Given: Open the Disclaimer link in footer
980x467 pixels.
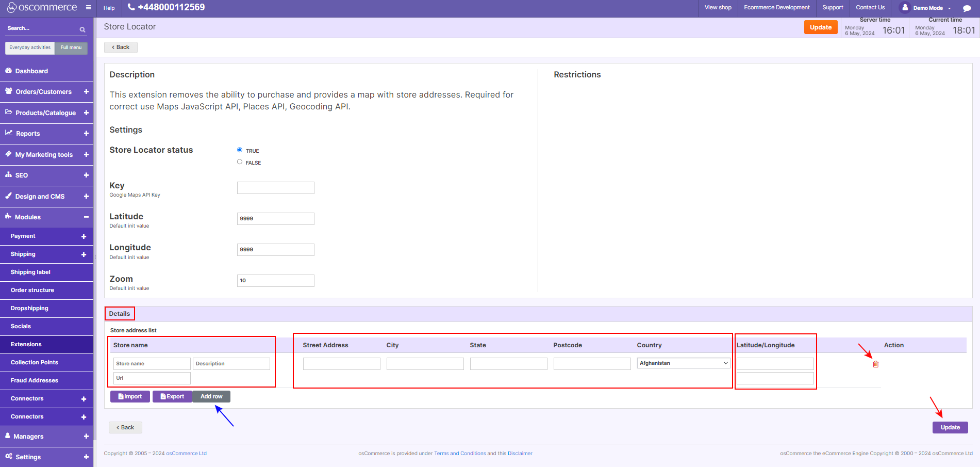Looking at the screenshot, I should pos(520,454).
